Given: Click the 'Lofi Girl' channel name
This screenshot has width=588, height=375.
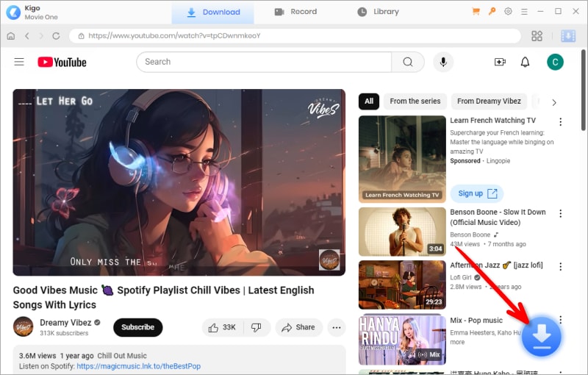Looking at the screenshot, I should pos(461,277).
